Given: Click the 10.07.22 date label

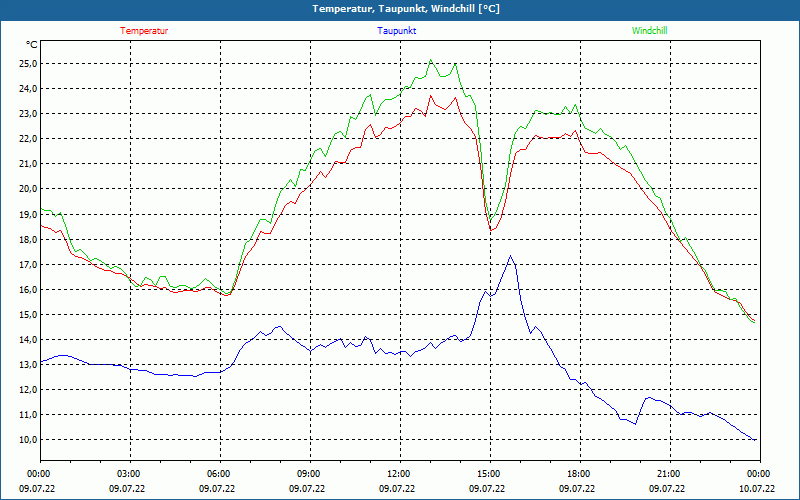Looking at the screenshot, I should [757, 489].
